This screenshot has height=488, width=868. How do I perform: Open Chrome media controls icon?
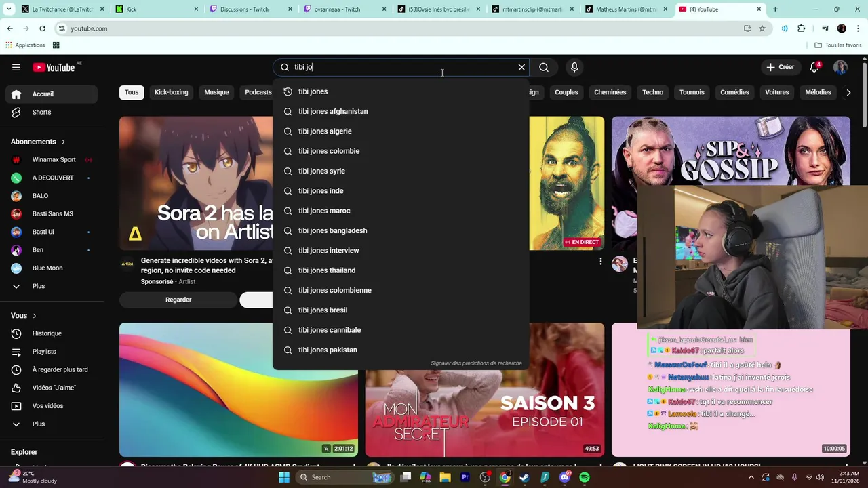(x=825, y=28)
